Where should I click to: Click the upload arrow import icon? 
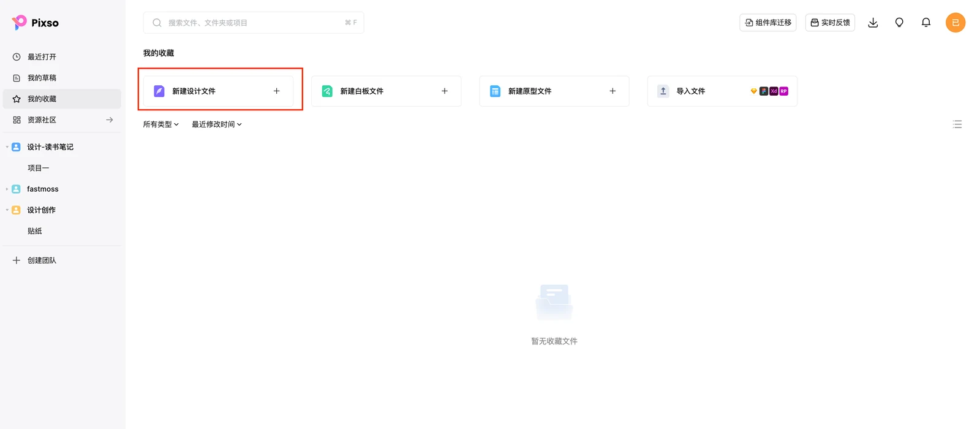[x=663, y=91]
